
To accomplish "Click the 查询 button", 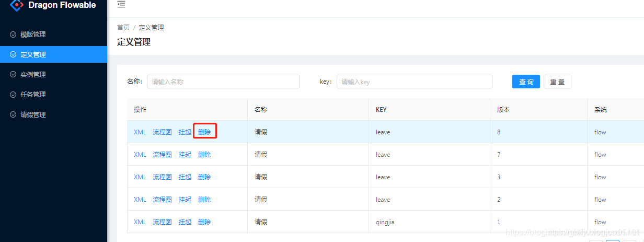I will [526, 82].
